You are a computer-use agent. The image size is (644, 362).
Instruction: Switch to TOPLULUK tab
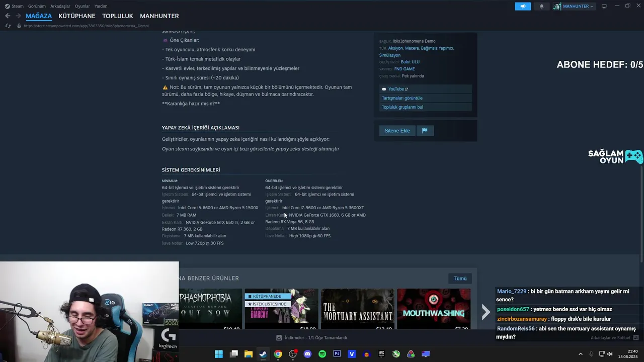coord(118,16)
